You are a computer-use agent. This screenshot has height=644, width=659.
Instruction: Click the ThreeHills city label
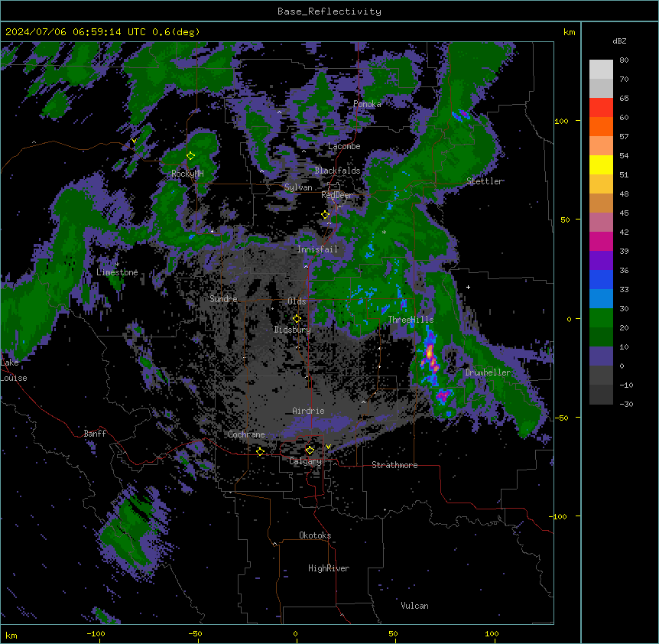click(411, 320)
